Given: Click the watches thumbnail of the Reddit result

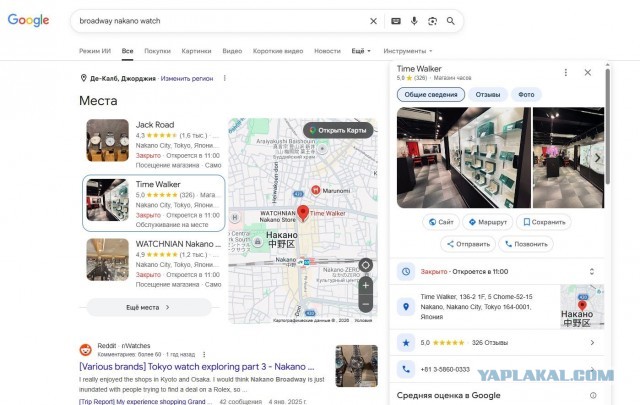Looking at the screenshot, I should pos(356,366).
